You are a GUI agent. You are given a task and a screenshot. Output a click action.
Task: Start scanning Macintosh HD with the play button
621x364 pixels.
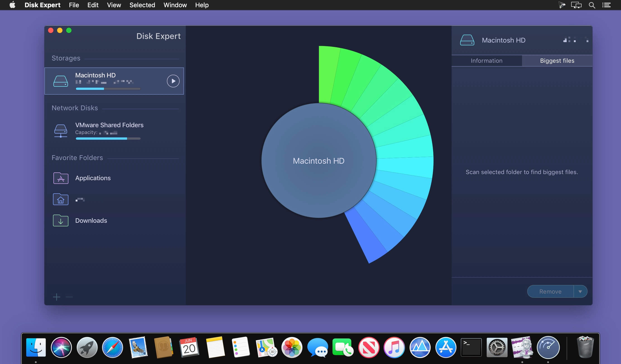pyautogui.click(x=173, y=81)
